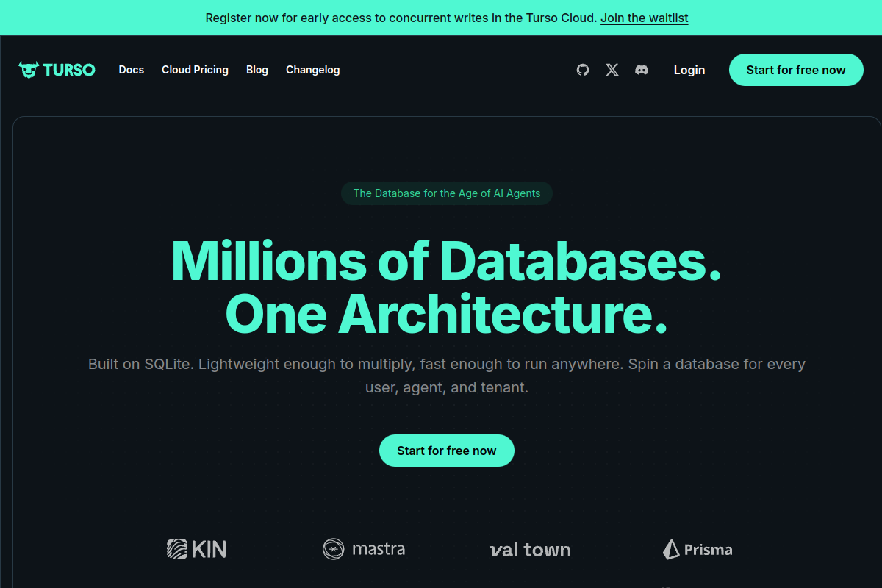
Task: Open the Changelog page
Action: [x=313, y=70]
